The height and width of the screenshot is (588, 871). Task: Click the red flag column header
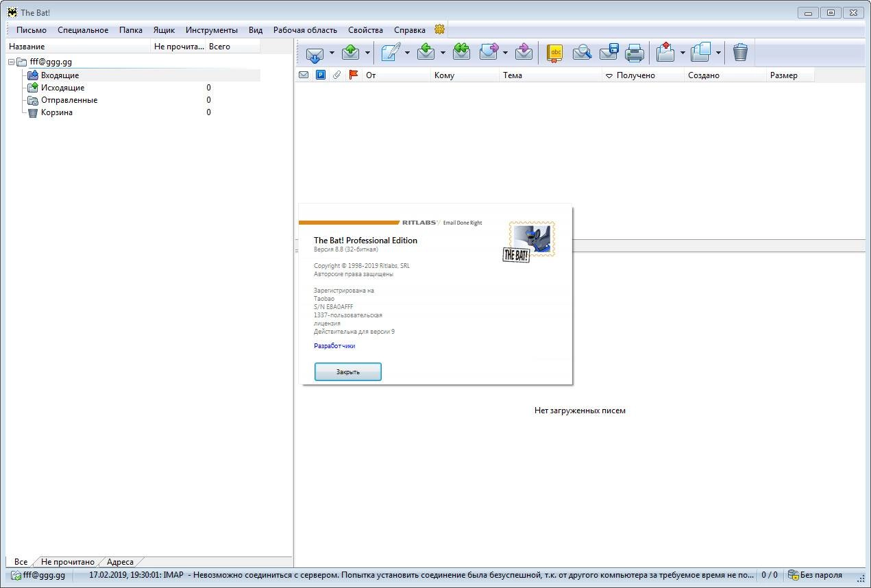354,75
